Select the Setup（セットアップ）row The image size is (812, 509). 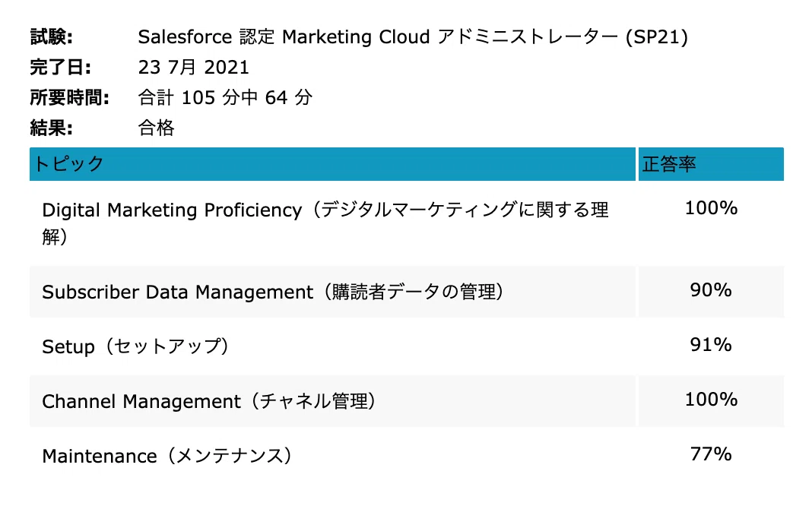407,346
